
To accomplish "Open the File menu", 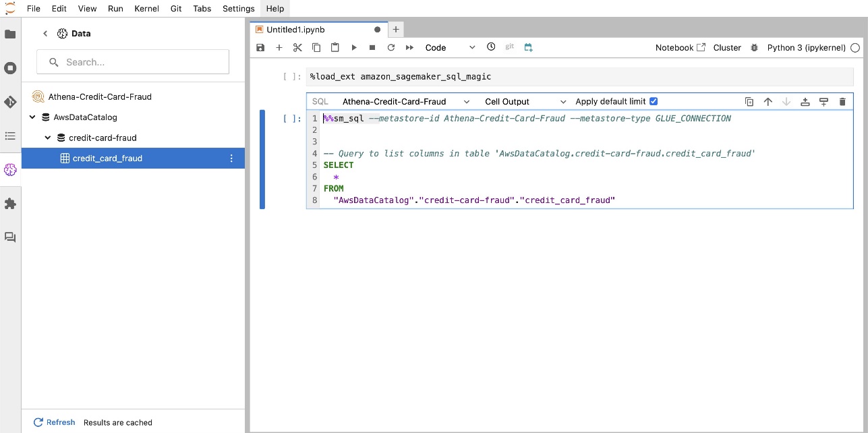I will pos(34,9).
